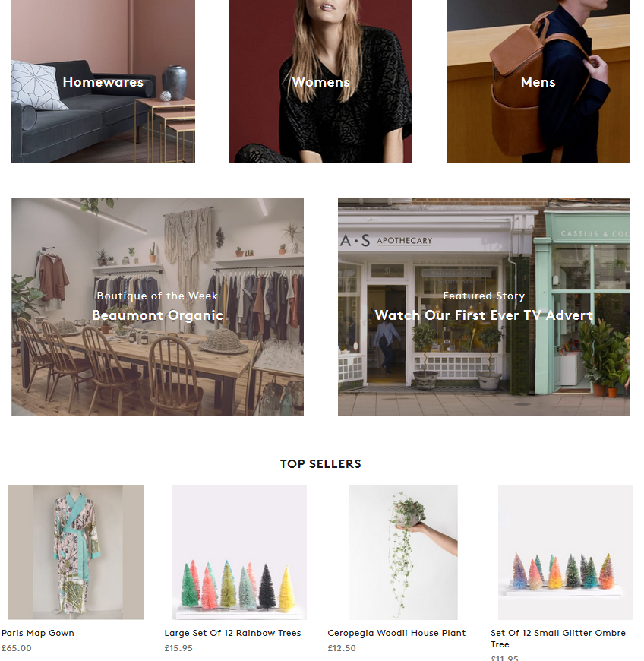644x661 pixels.
Task: Click the TOP SELLERS heading
Action: 320,463
